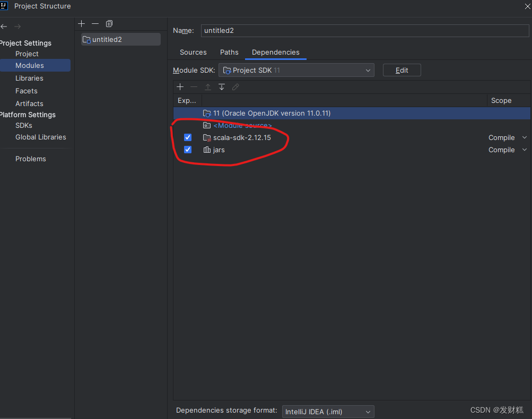Click the Edit SDK button
The height and width of the screenshot is (419, 532).
point(402,70)
